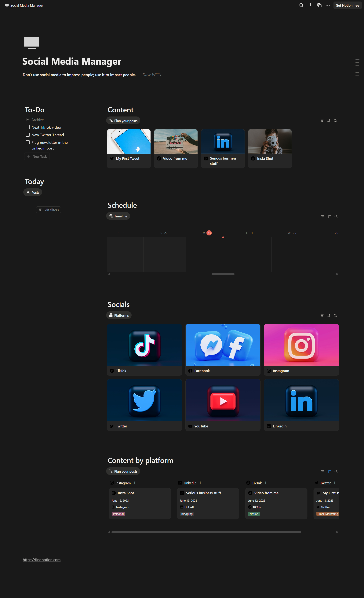Click the Instagram icon beside Insta Shot gallery title
The image size is (364, 598).
253,158
